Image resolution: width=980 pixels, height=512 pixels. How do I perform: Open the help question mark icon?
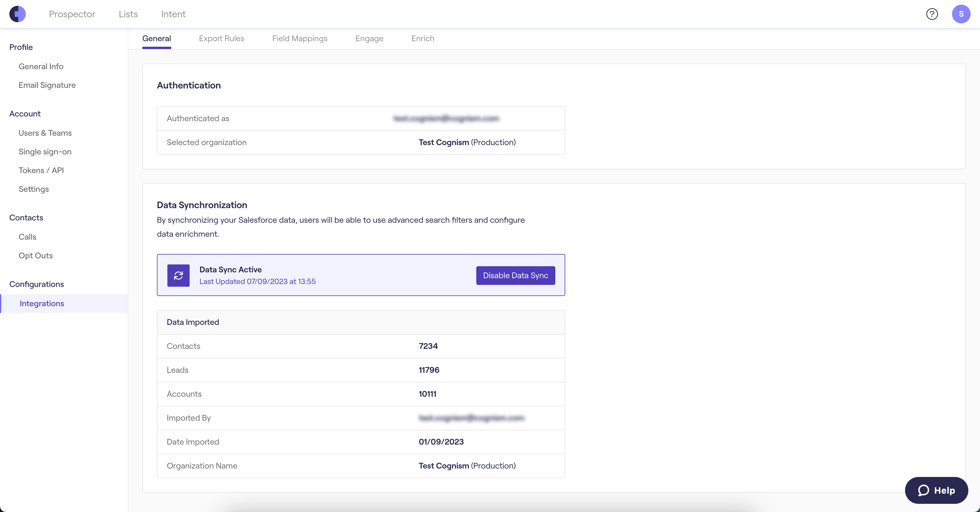click(x=932, y=14)
